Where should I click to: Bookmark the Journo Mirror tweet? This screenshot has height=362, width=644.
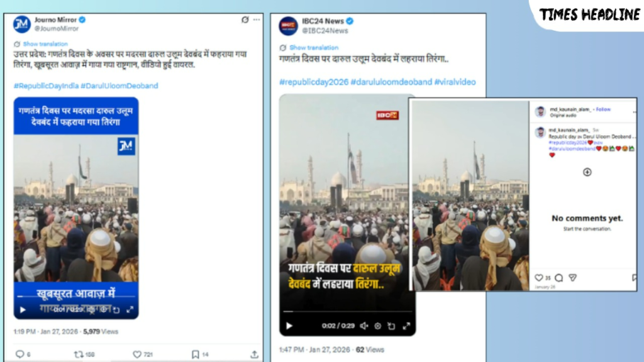pos(196,354)
